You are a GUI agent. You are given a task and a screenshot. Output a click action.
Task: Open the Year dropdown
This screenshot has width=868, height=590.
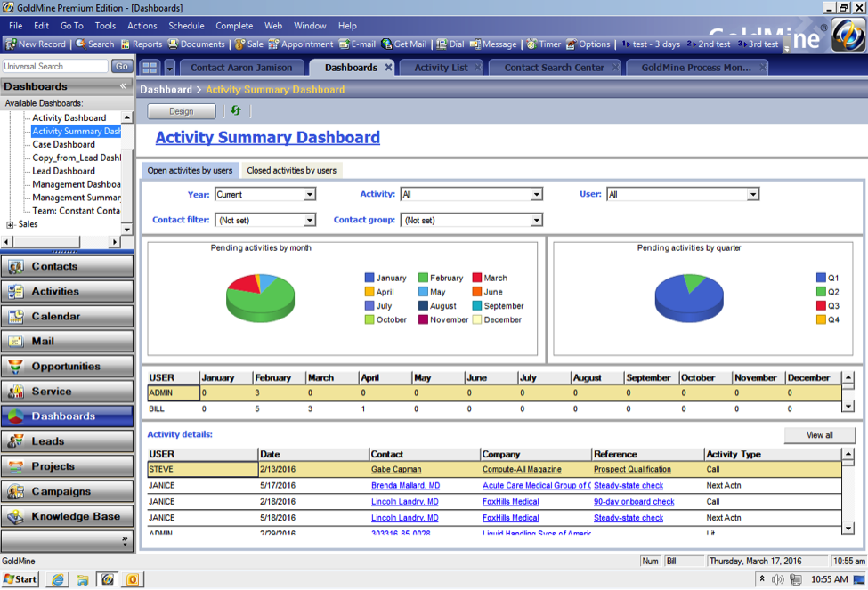pyautogui.click(x=310, y=194)
